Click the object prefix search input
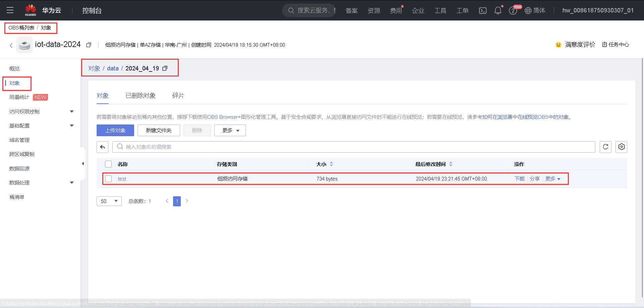 click(x=235, y=147)
